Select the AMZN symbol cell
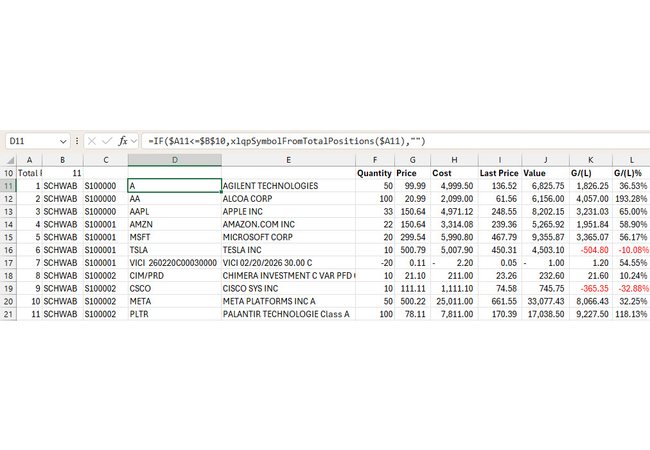650x450 pixels. [175, 225]
